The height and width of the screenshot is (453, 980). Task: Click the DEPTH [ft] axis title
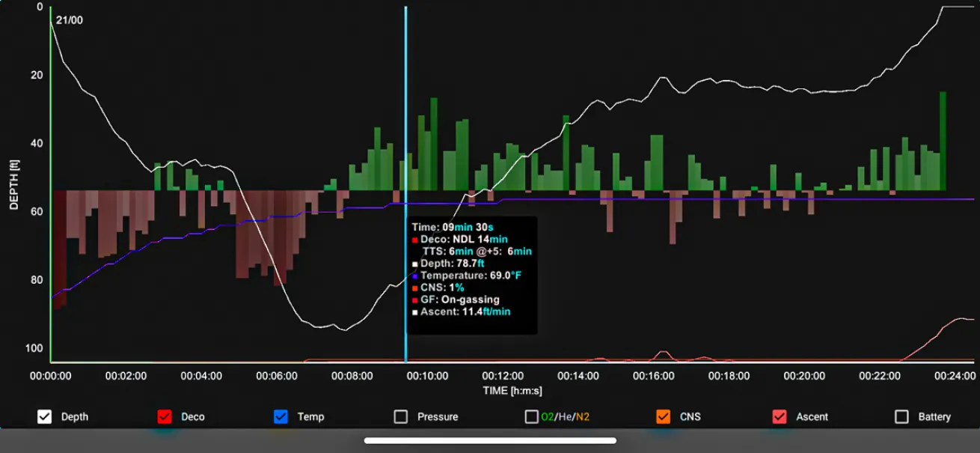click(14, 183)
